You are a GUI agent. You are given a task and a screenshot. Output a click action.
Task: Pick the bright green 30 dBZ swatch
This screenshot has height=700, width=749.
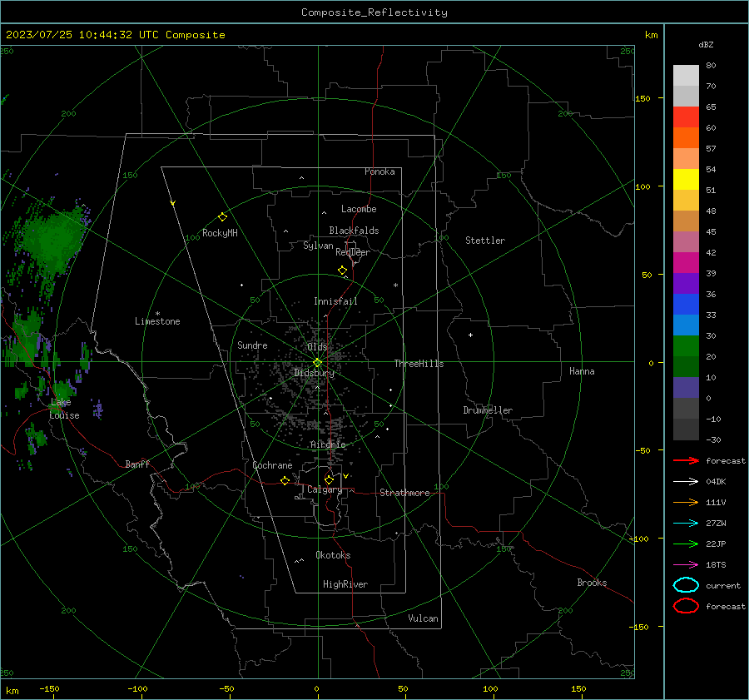click(x=686, y=345)
